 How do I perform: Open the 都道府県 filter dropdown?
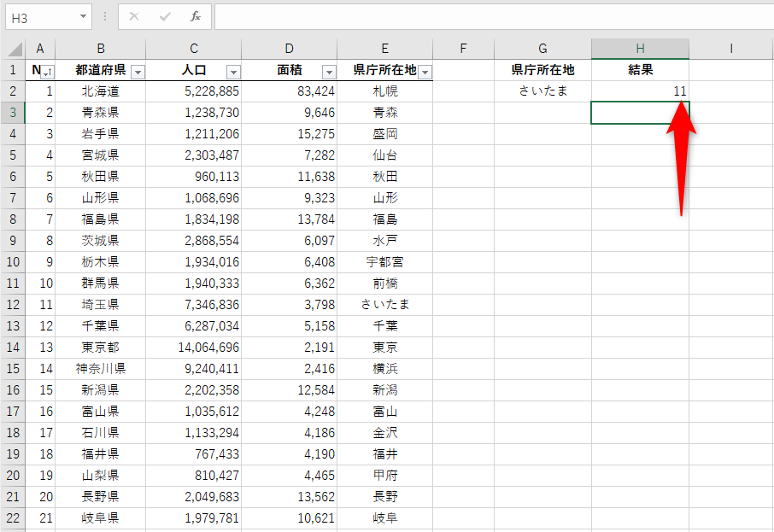click(x=138, y=73)
